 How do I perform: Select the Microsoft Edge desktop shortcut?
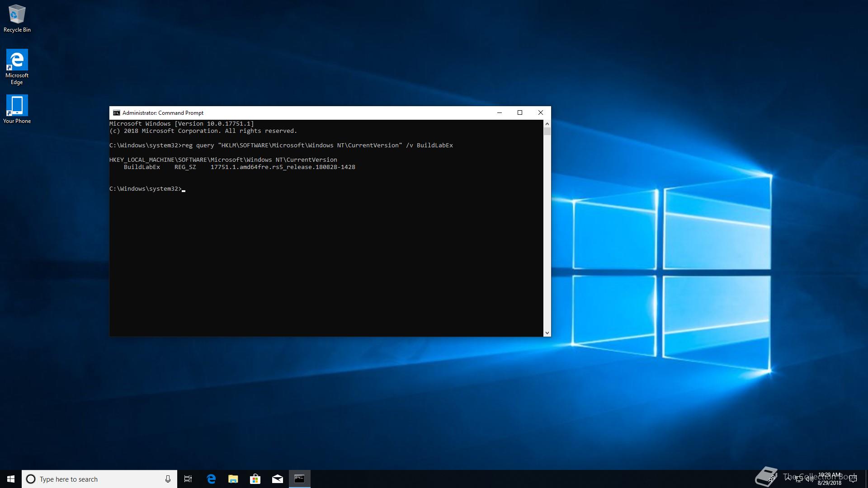[17, 67]
